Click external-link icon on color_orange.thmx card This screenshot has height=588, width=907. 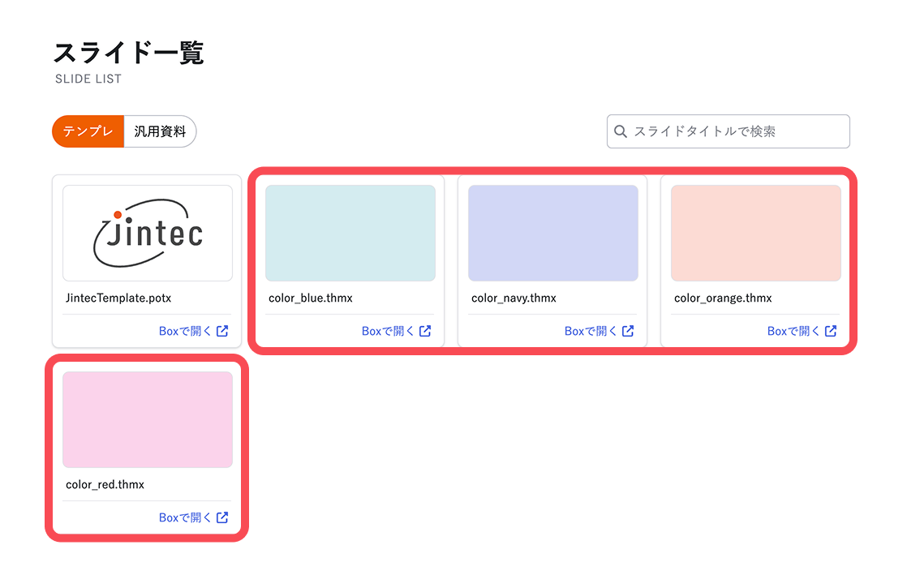[831, 331]
